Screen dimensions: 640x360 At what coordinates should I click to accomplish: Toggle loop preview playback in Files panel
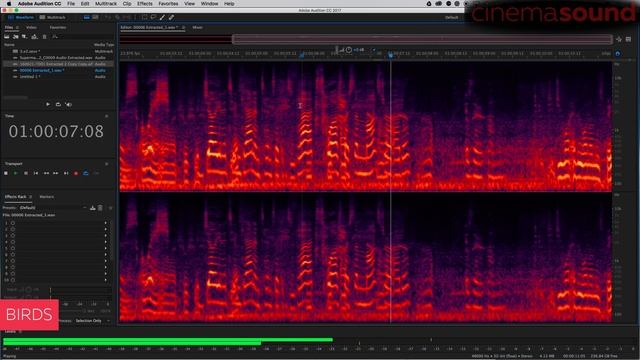[x=58, y=104]
